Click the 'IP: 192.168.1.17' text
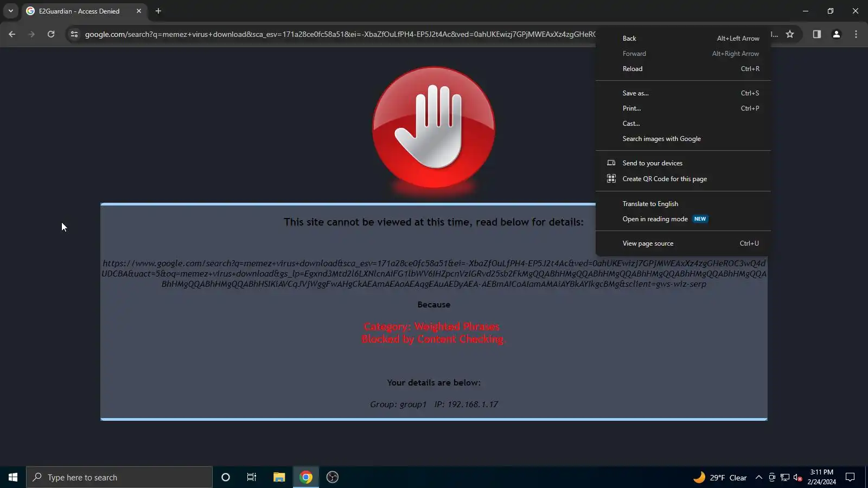 tap(466, 404)
